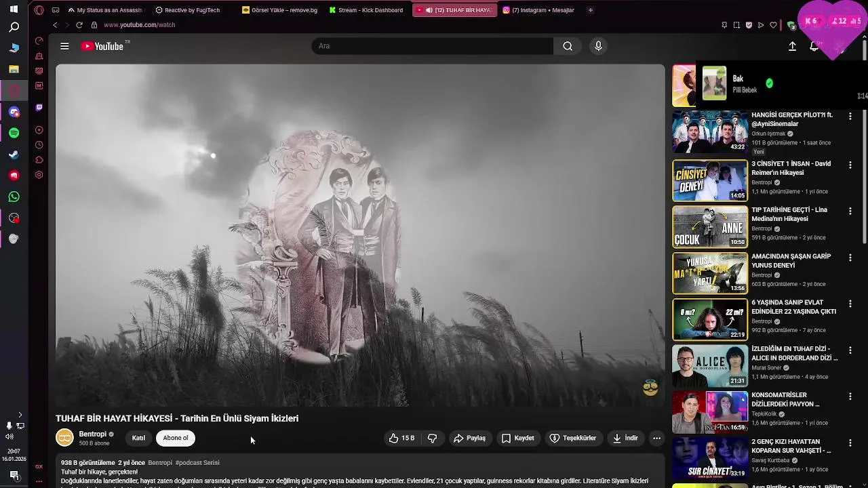Open options for TIP TARİHİNE GEÇTİ video
This screenshot has width=868, height=488.
850,211
